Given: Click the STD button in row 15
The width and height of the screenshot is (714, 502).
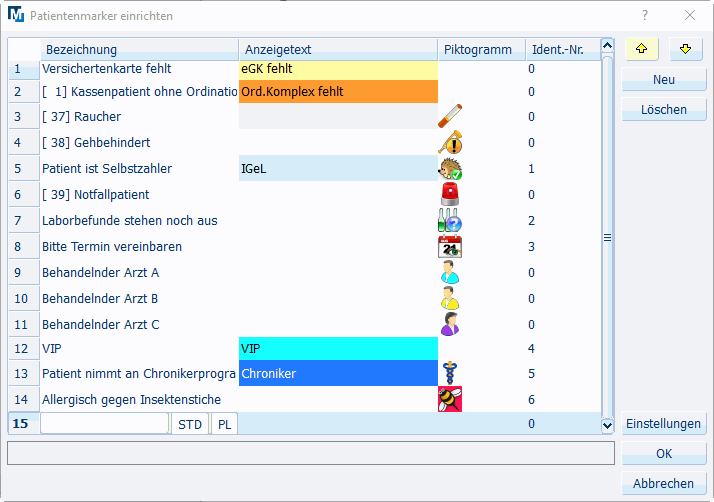Looking at the screenshot, I should (190, 424).
